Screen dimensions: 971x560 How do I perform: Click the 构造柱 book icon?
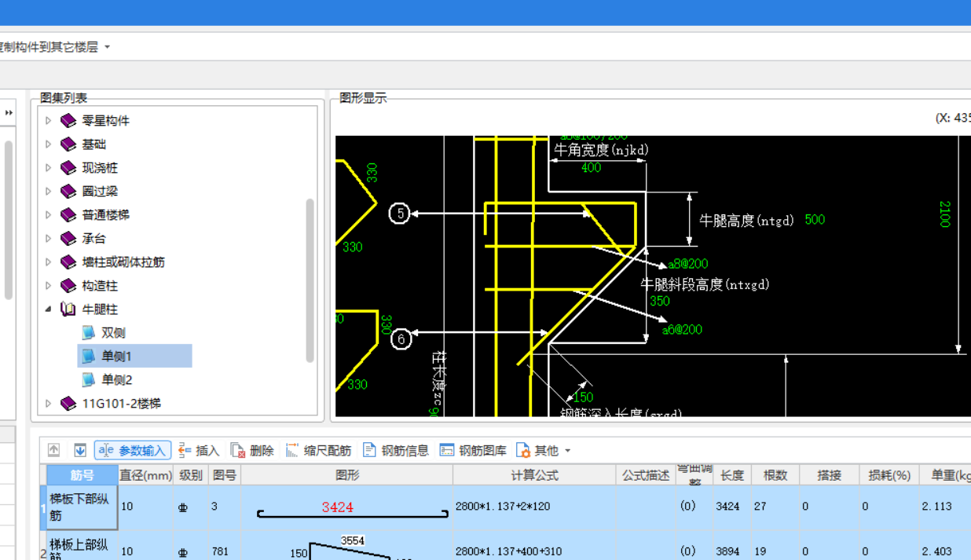(x=68, y=286)
